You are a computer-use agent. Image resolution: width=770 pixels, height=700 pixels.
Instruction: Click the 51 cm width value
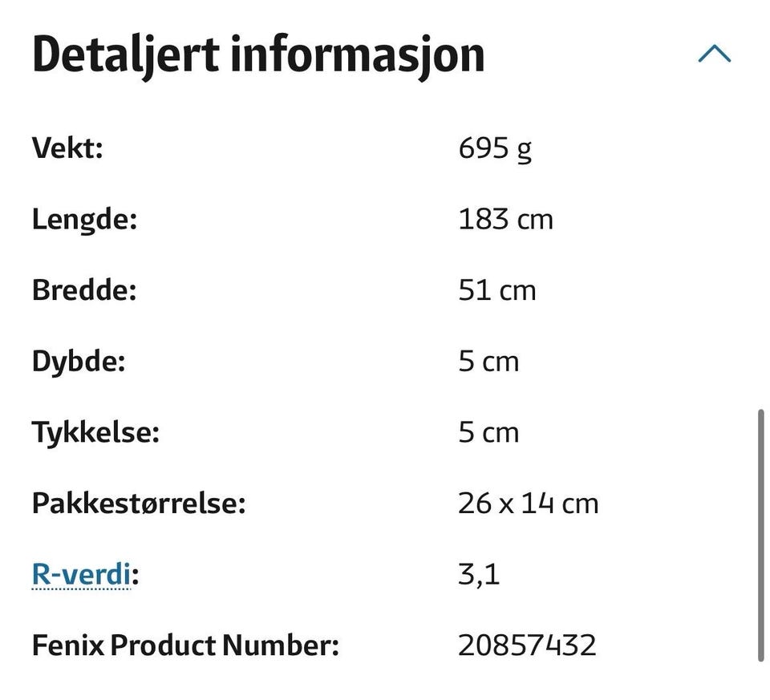tap(497, 290)
